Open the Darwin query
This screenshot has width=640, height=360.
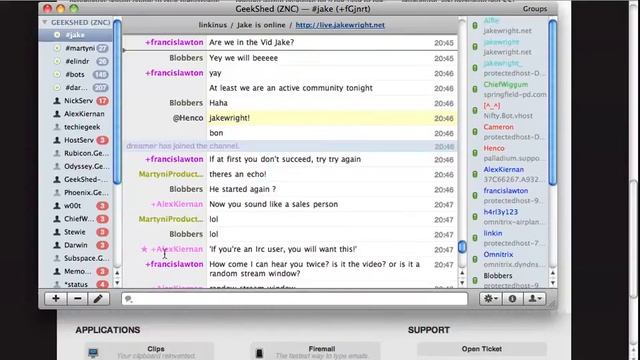pyautogui.click(x=76, y=245)
